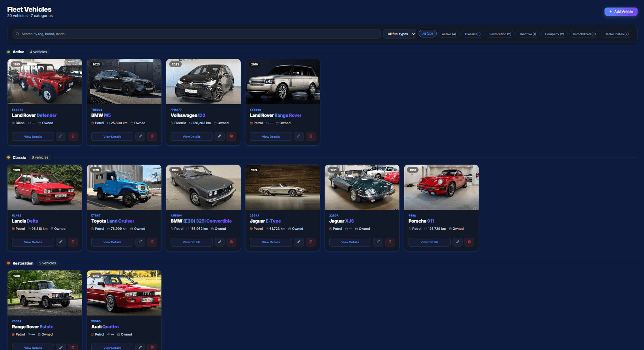644x350 pixels.
Task: Delete the Porsche 911 vehicle
Action: coord(469,242)
